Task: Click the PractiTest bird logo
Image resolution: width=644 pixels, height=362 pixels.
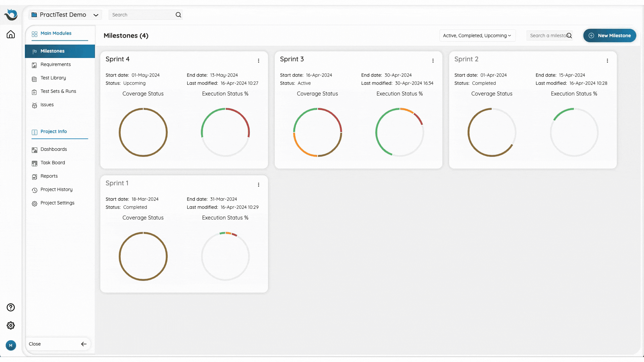Action: click(11, 15)
